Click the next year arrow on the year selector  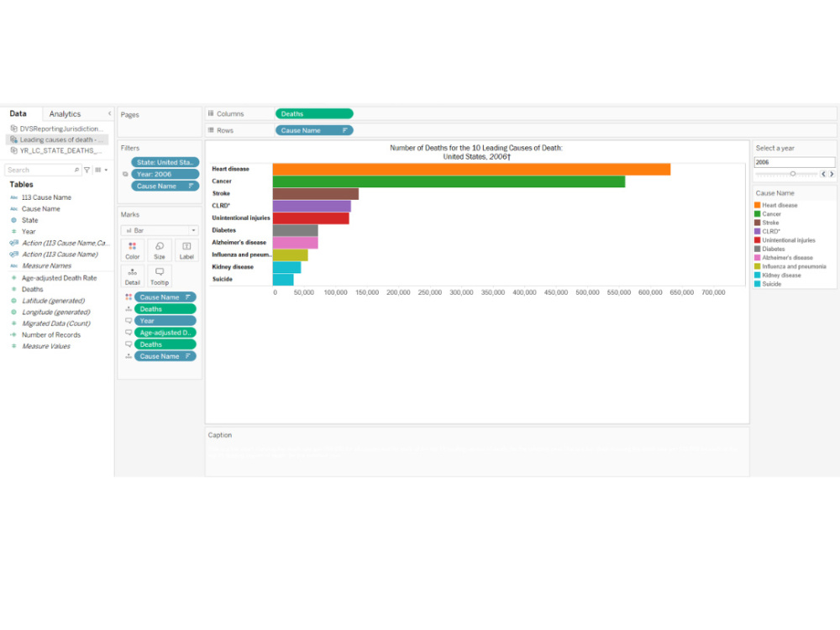tap(832, 174)
